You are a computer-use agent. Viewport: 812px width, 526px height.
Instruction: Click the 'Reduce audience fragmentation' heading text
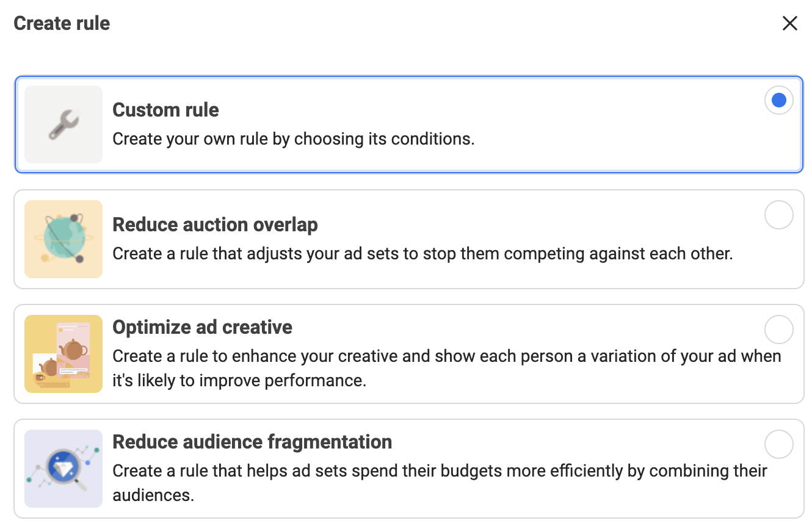(x=252, y=442)
